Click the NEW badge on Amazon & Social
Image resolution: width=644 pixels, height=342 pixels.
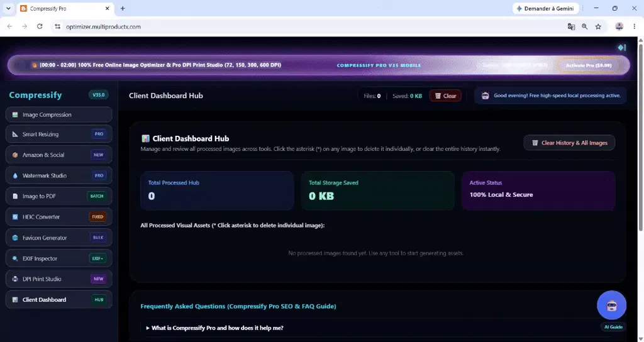[x=99, y=155]
